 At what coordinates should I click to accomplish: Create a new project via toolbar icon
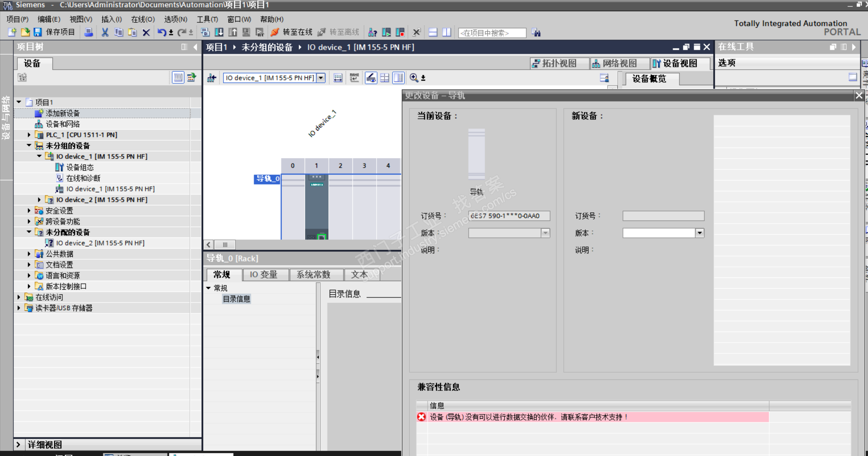click(12, 32)
